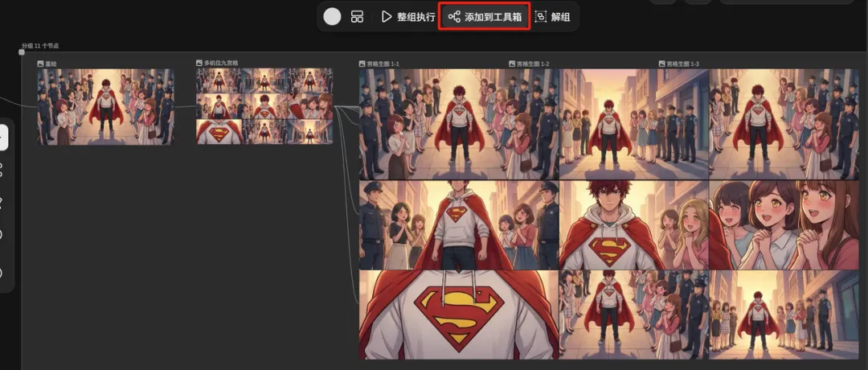Viewport: 868px width, 370px height.
Task: Select the group corner handle near 分组 label
Action: 22,52
